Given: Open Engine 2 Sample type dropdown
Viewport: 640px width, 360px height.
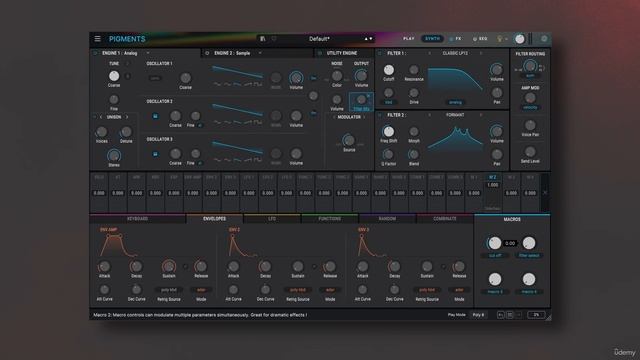Looking at the screenshot, I should coord(260,53).
